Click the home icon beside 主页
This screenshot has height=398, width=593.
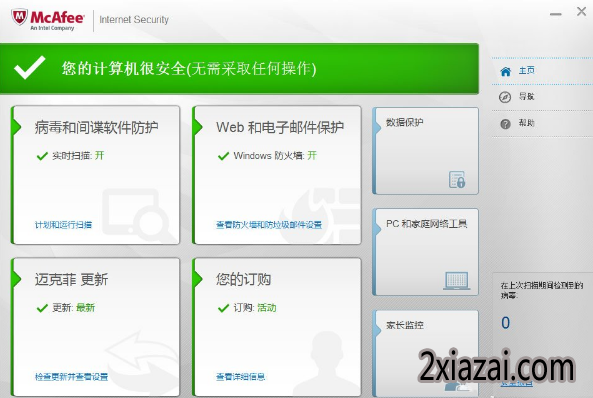pos(506,71)
